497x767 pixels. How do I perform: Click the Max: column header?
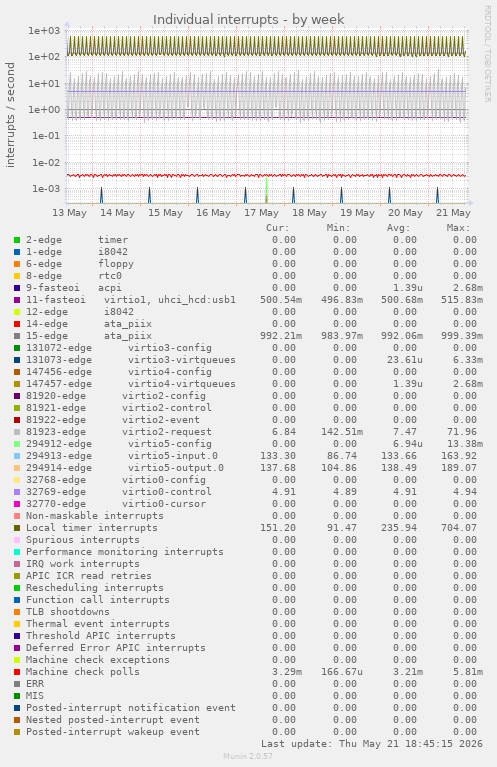(458, 228)
